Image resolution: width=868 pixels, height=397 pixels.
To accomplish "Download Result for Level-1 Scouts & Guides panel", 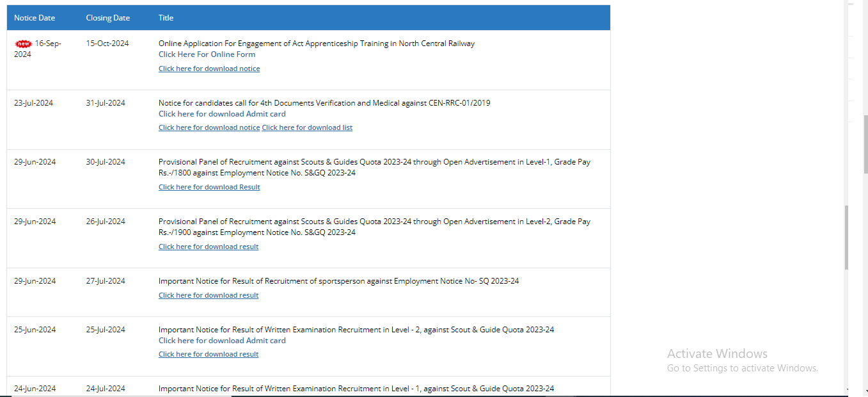I will 209,187.
